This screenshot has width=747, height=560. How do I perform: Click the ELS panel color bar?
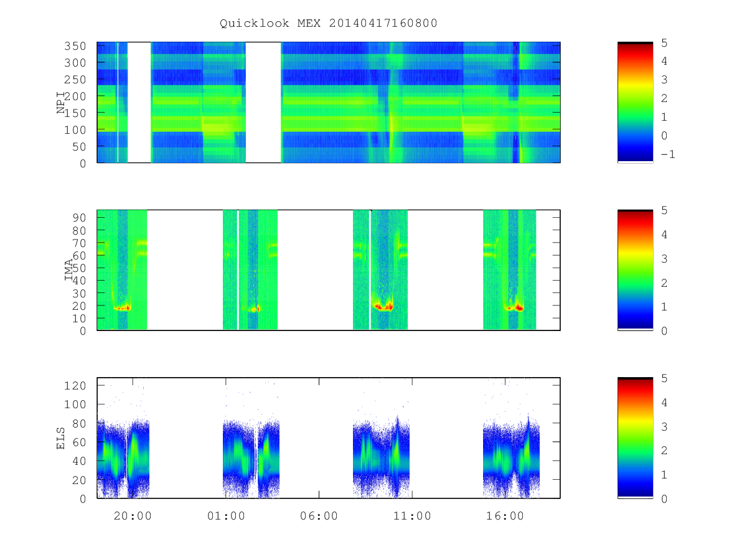pos(635,438)
